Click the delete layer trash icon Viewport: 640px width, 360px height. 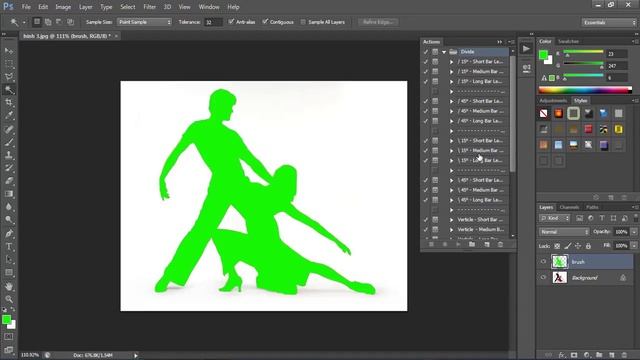tap(624, 355)
